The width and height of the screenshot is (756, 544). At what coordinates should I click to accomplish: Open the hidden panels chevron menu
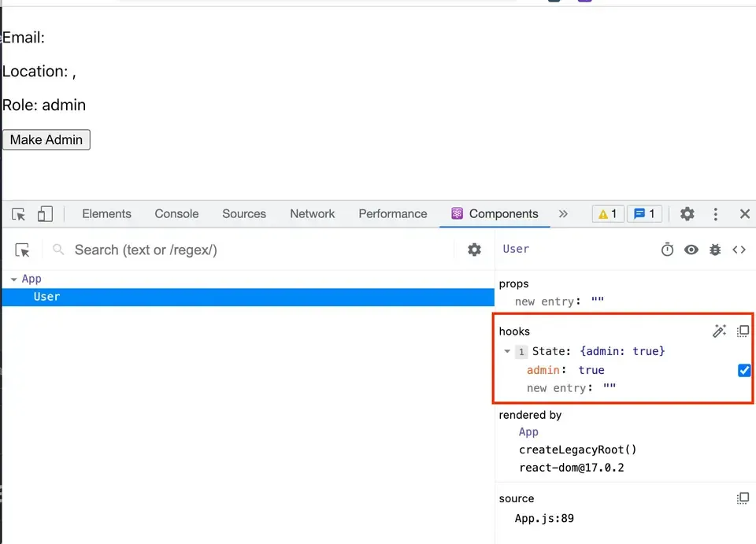(x=564, y=213)
